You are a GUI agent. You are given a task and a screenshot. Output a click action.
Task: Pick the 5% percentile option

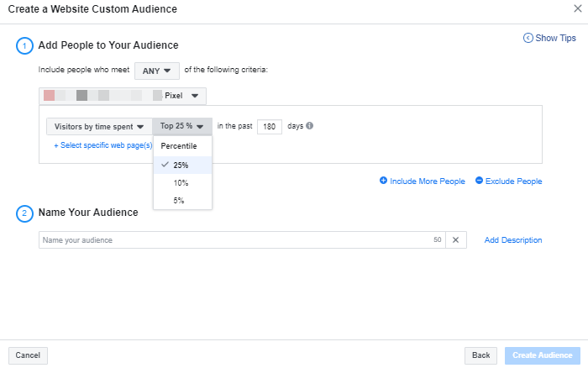pos(180,200)
